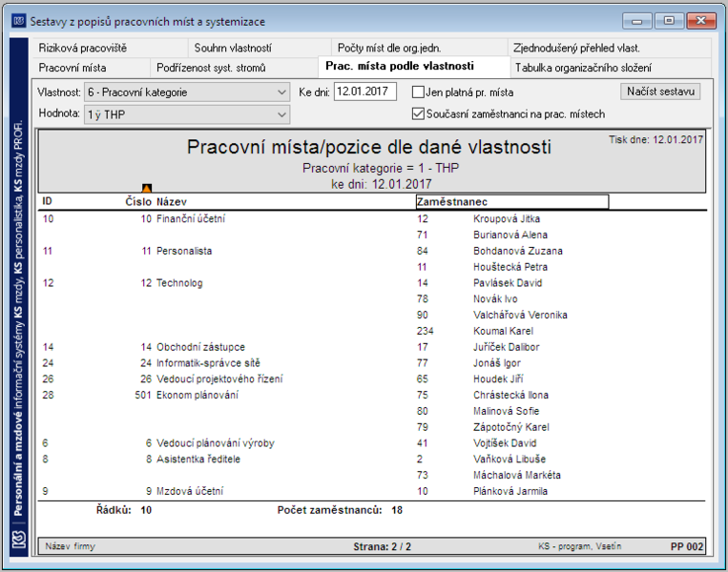
Task: Click the KS logo at sidebar bottom
Action: pyautogui.click(x=18, y=540)
